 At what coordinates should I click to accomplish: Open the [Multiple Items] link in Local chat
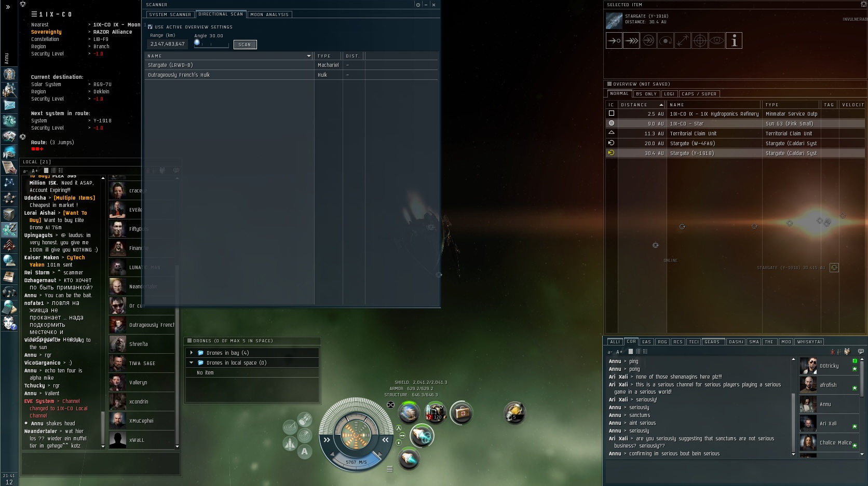[x=75, y=198]
